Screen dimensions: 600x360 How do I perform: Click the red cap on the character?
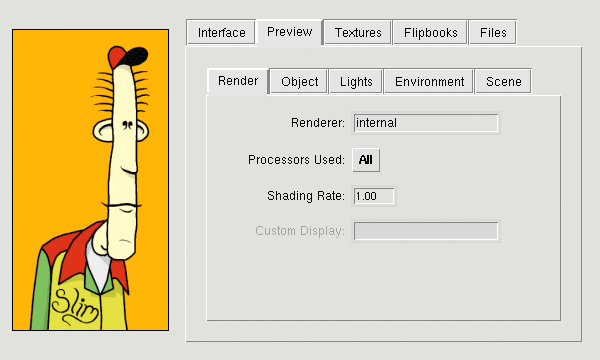pyautogui.click(x=116, y=56)
